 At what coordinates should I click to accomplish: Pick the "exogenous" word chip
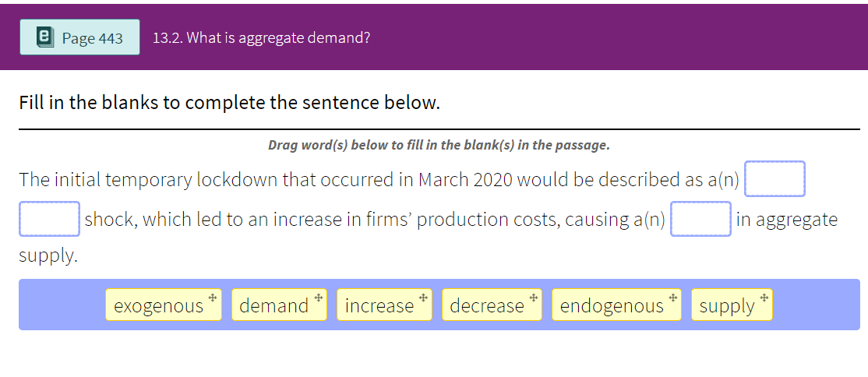coord(158,305)
